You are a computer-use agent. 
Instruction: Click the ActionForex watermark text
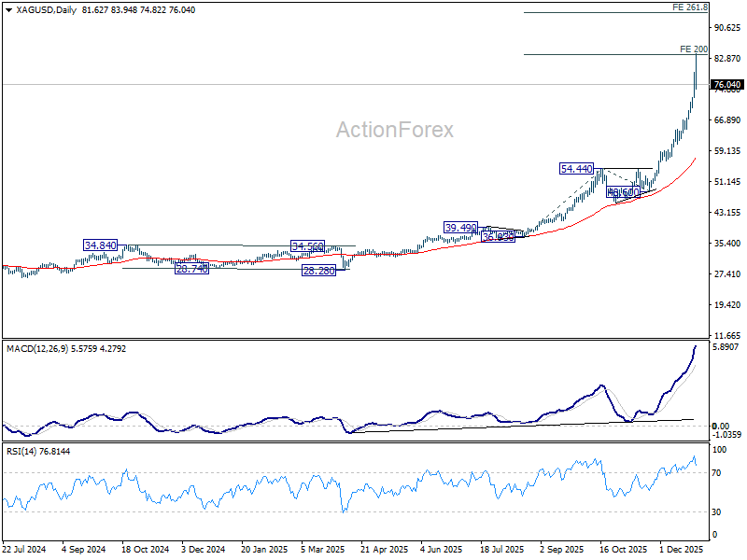(395, 130)
